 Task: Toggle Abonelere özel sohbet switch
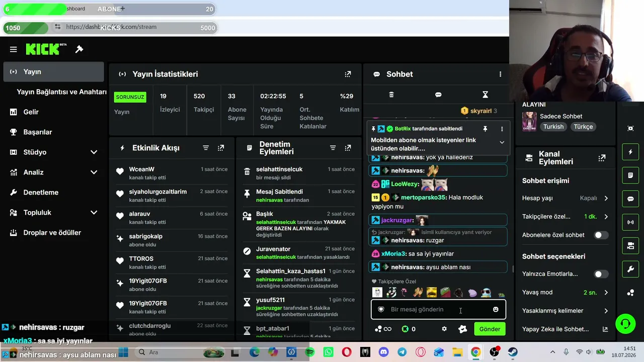pos(601,235)
